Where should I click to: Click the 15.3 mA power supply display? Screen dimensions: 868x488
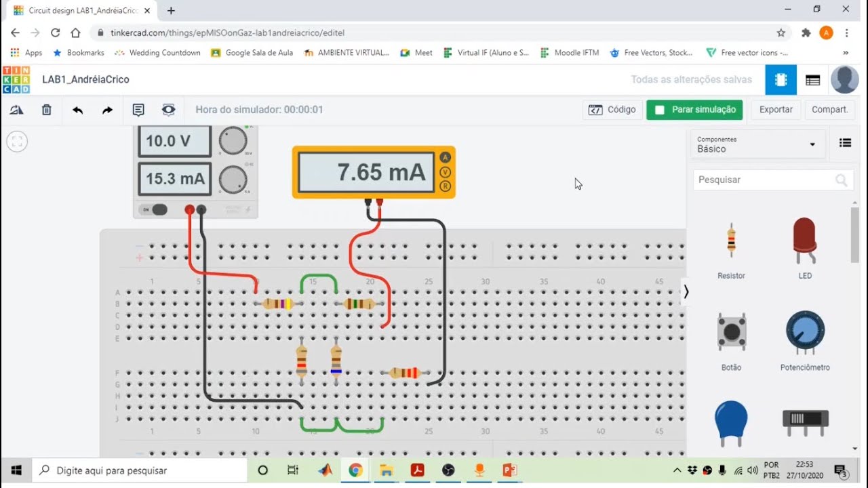pos(175,179)
